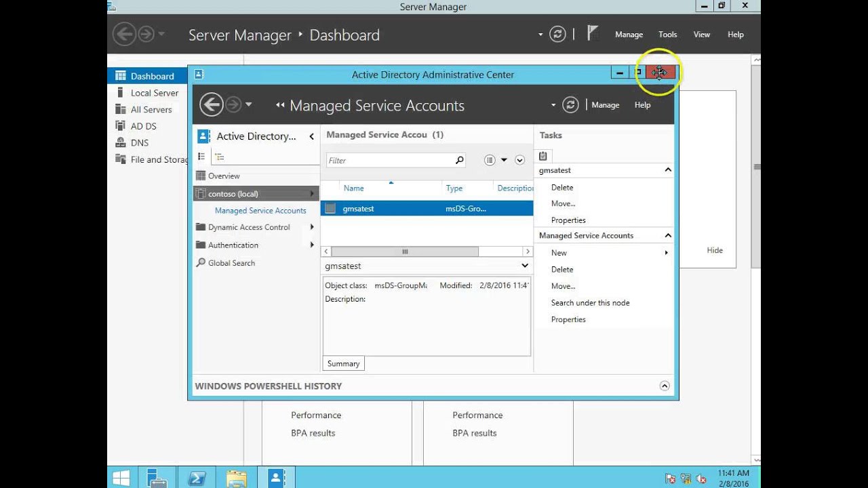Image resolution: width=868 pixels, height=488 pixels.
Task: Click the horizontal scrollbar thumb in list
Action: 405,251
